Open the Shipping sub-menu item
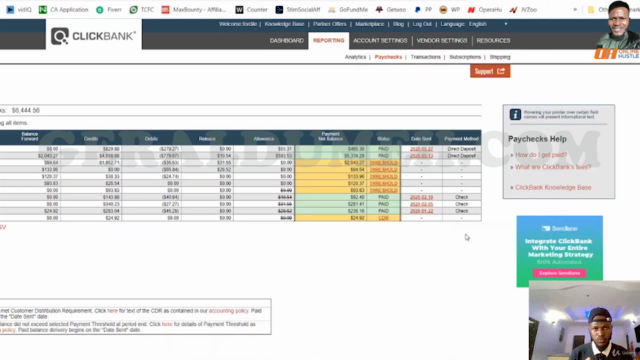The width and height of the screenshot is (640, 360). click(x=500, y=57)
